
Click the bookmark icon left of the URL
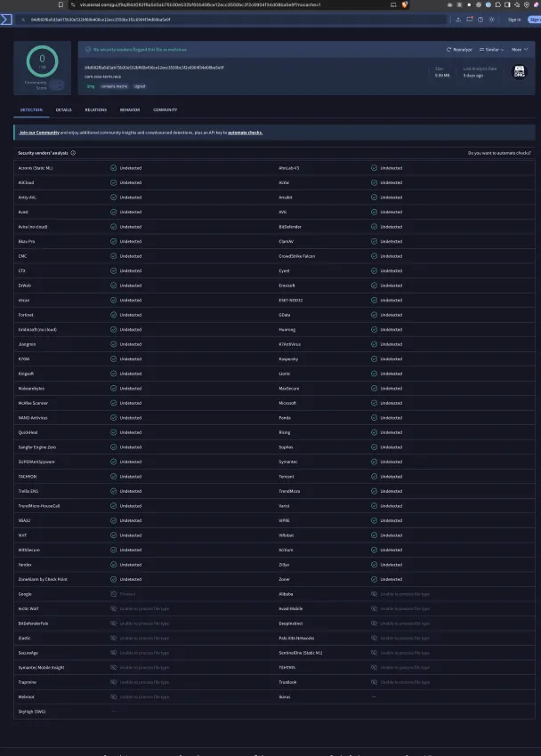pos(61,4)
